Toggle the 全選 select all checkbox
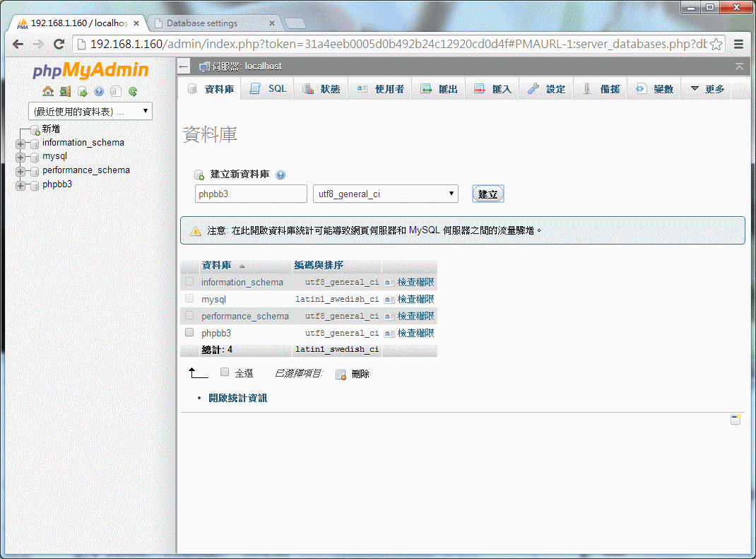 225,372
